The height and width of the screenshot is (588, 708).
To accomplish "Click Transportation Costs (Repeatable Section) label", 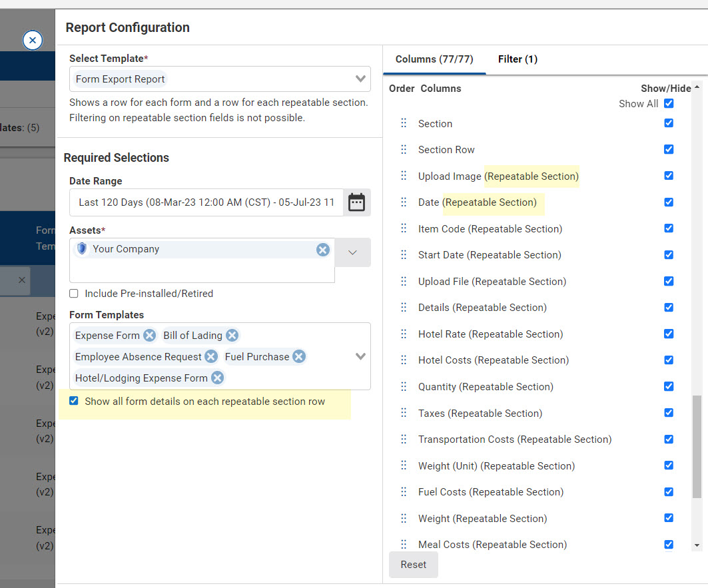I will [x=515, y=440].
